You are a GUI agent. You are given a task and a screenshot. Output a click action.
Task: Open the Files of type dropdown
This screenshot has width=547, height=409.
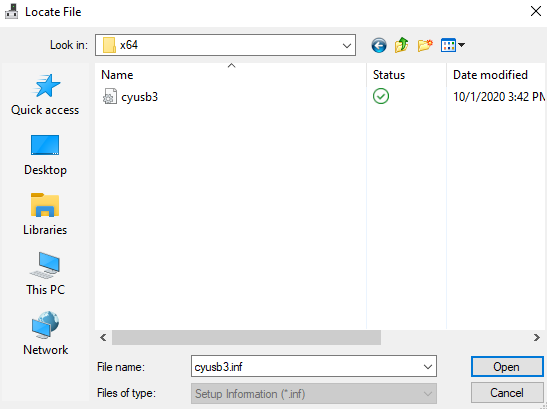314,394
